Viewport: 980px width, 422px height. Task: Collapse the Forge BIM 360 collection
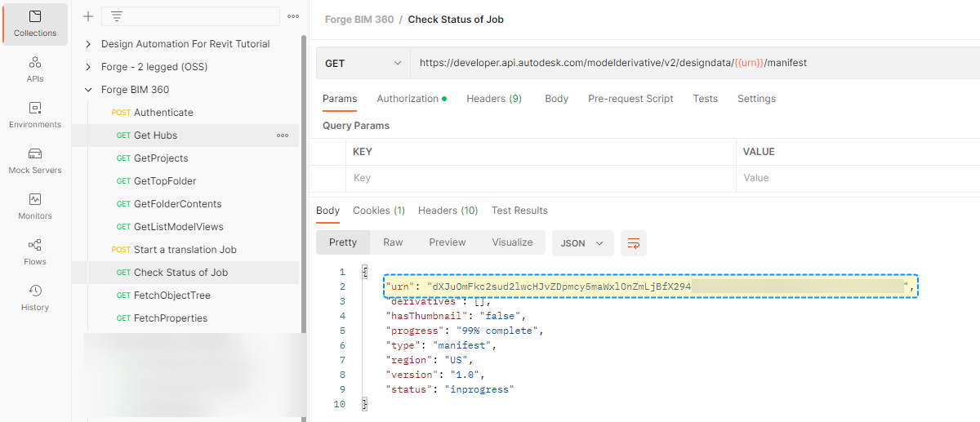[x=89, y=90]
